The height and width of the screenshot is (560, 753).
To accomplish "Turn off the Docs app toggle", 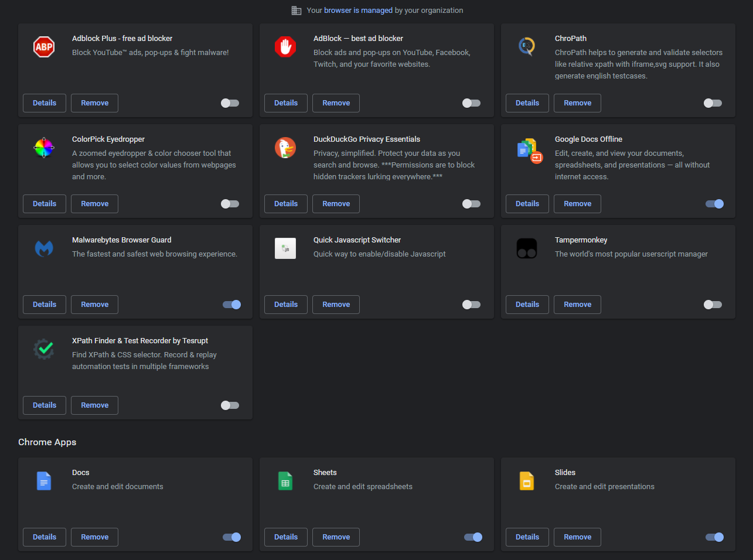I will (x=231, y=537).
